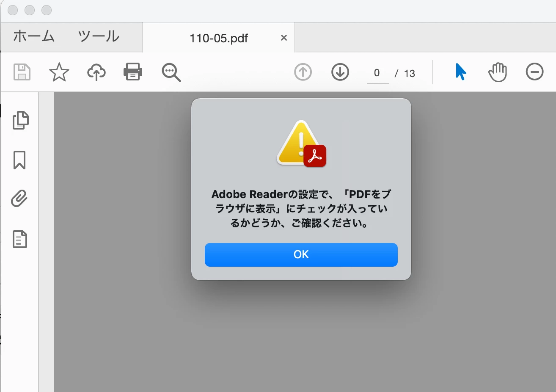Open the bookmarks sidebar panel

point(19,160)
